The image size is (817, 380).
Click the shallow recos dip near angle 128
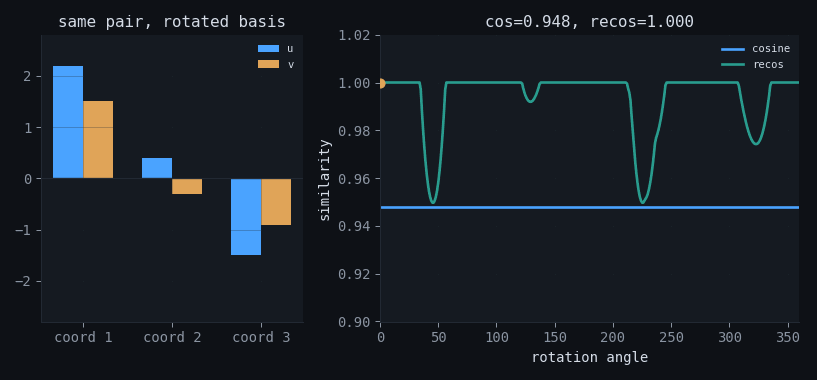tap(530, 101)
